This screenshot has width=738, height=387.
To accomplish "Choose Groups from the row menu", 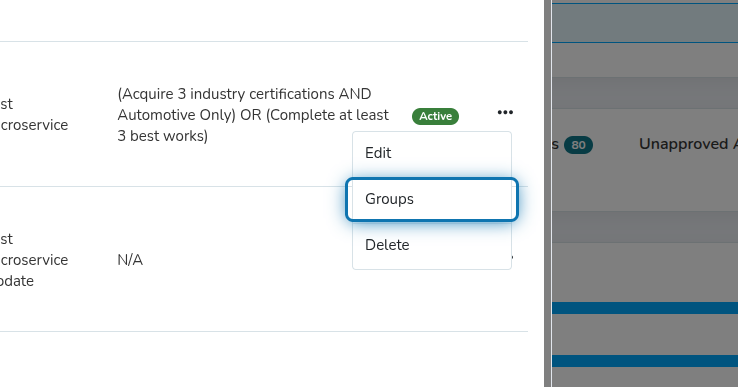I will pyautogui.click(x=432, y=199).
